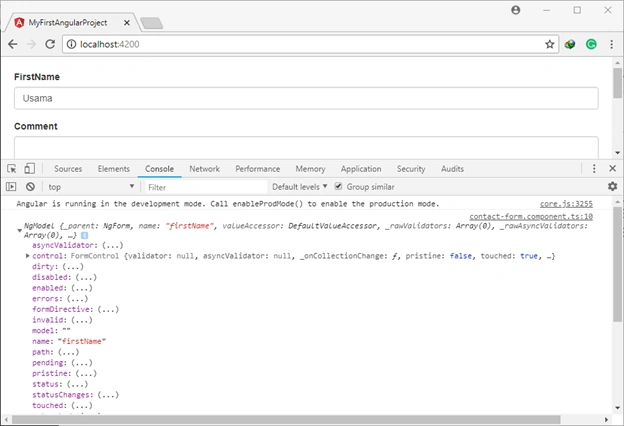Evaluate the touched property getter
624x426 pixels.
click(x=82, y=406)
